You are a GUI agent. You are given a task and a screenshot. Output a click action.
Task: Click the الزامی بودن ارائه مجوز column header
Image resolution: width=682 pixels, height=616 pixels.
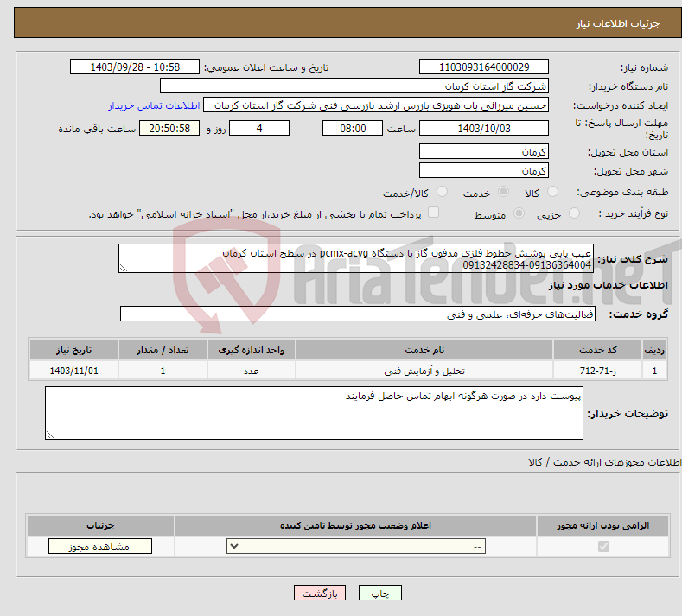602,525
